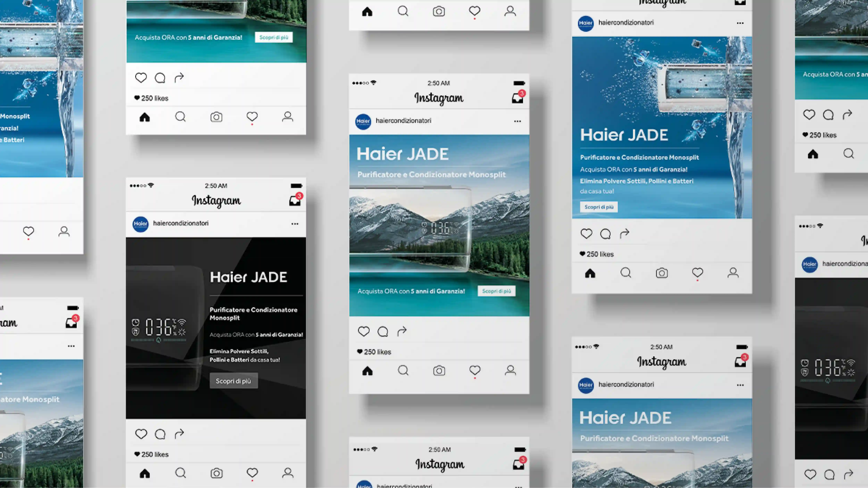Open Camera tab below full water-splash post
The image size is (868, 488).
tap(662, 273)
